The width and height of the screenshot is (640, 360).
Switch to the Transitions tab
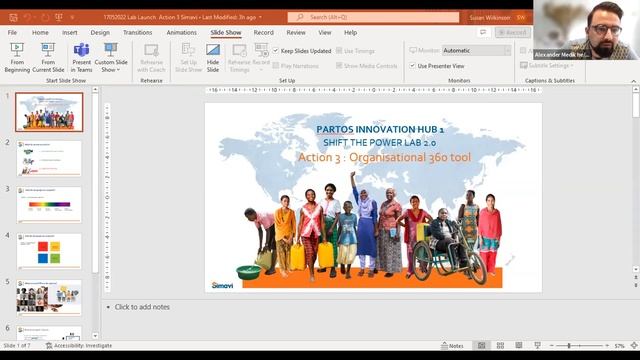coord(138,32)
